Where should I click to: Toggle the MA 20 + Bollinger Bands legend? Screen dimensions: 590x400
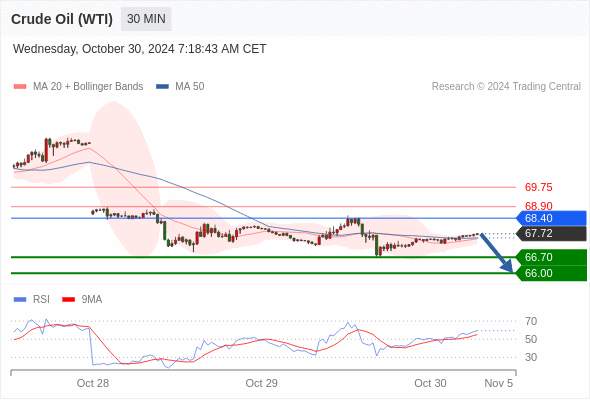click(x=78, y=86)
